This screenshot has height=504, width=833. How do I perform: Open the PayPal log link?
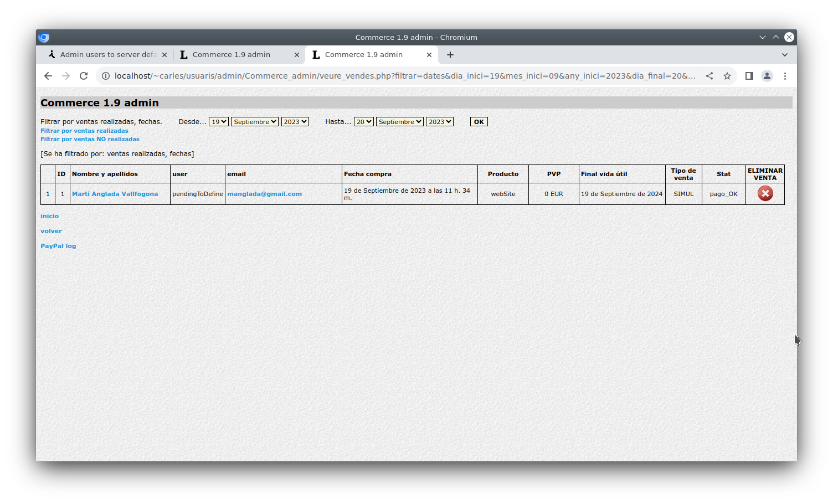click(x=58, y=246)
